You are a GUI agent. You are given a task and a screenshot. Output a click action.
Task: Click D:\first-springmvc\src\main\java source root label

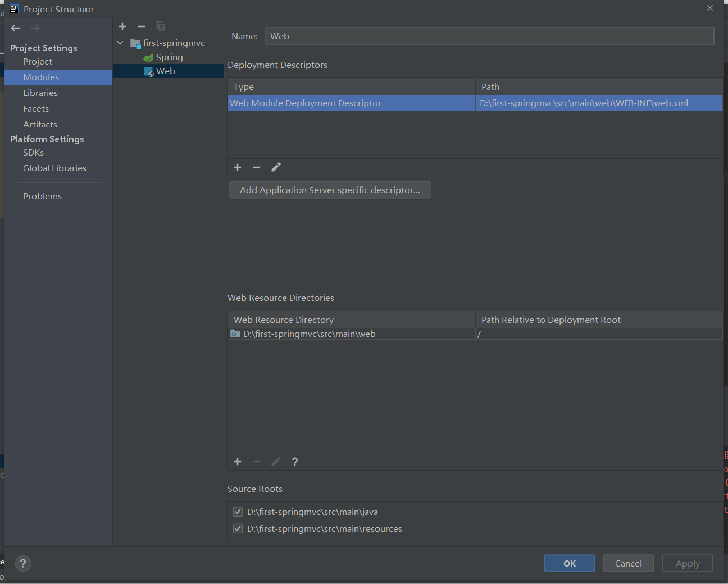point(312,512)
